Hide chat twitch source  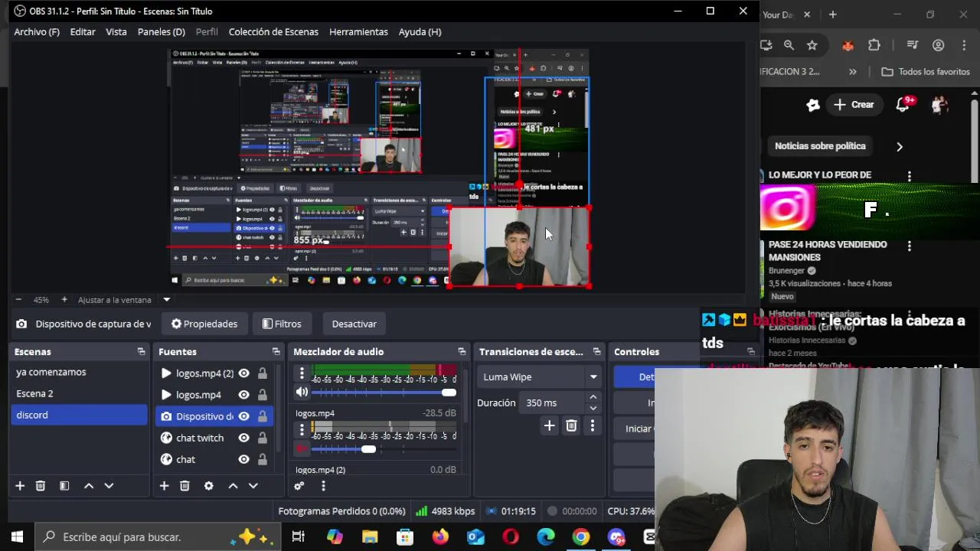click(243, 438)
